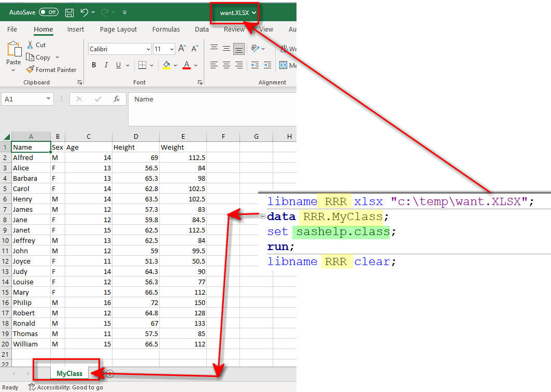Undo the last action
Screen dimensions: 551x392
pos(84,12)
